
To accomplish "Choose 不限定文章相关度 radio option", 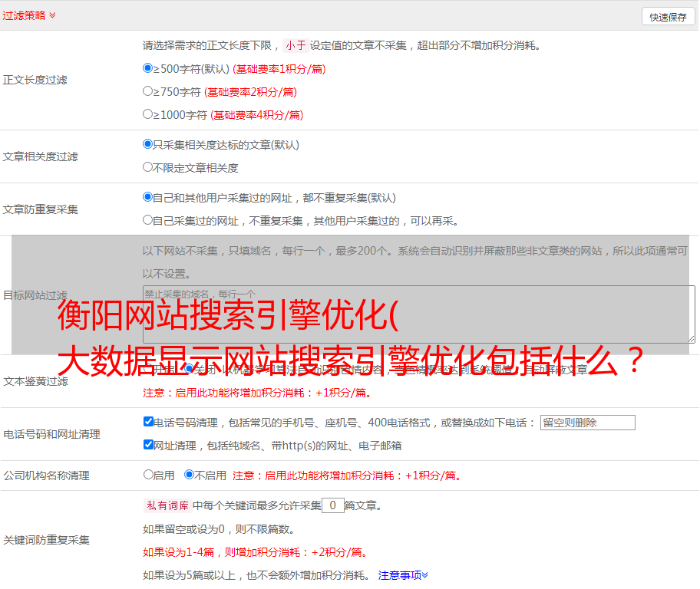I will pyautogui.click(x=148, y=166).
